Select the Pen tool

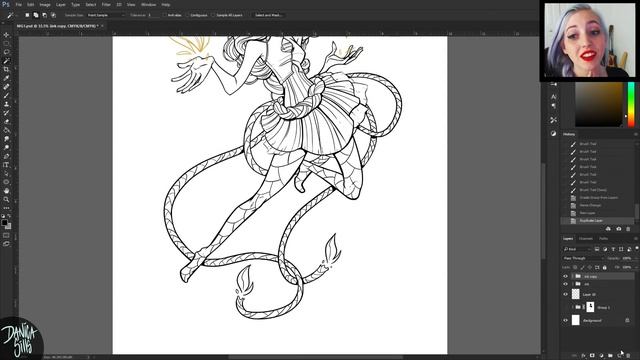[6, 156]
